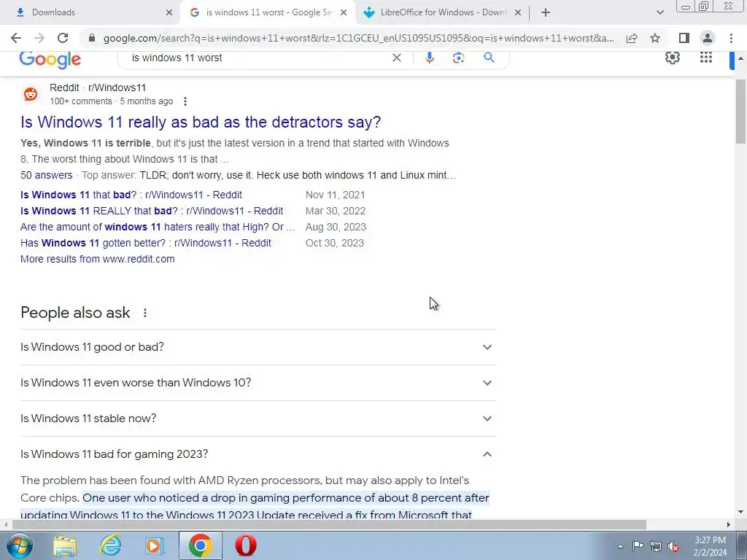This screenshot has width=747, height=560.
Task: Expand 'Is Windows 11 even worse than Windows 10?'
Action: (258, 383)
